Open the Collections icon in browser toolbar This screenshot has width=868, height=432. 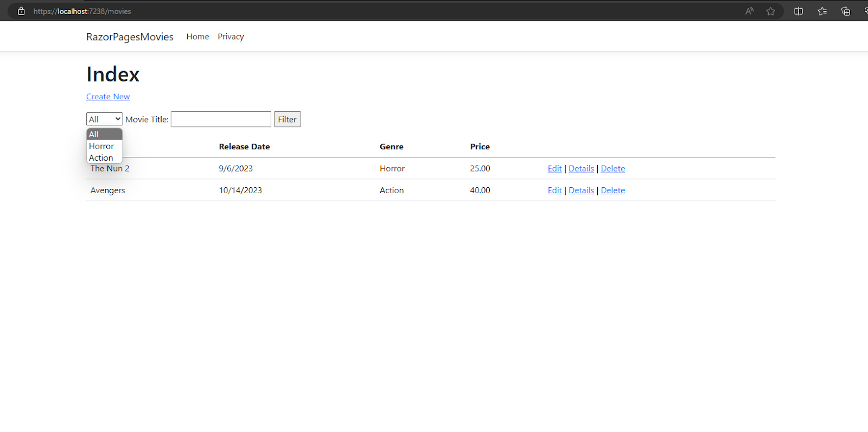(846, 11)
